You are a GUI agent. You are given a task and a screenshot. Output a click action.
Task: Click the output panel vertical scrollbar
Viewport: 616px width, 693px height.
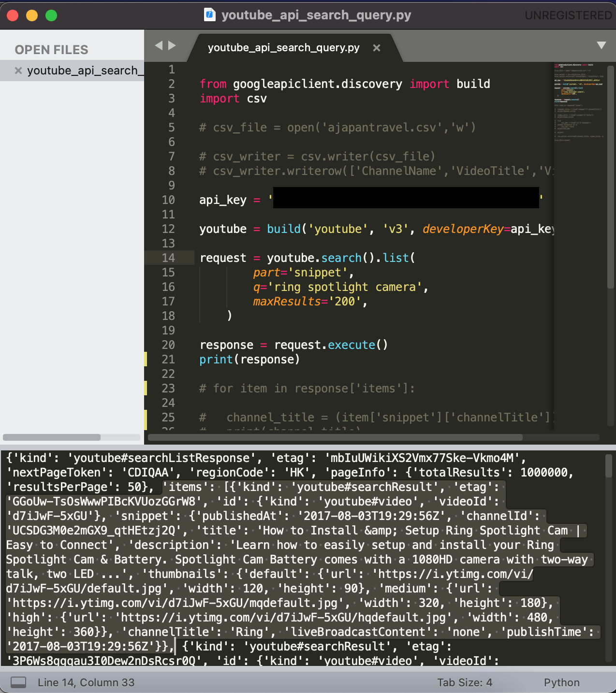[x=609, y=466]
